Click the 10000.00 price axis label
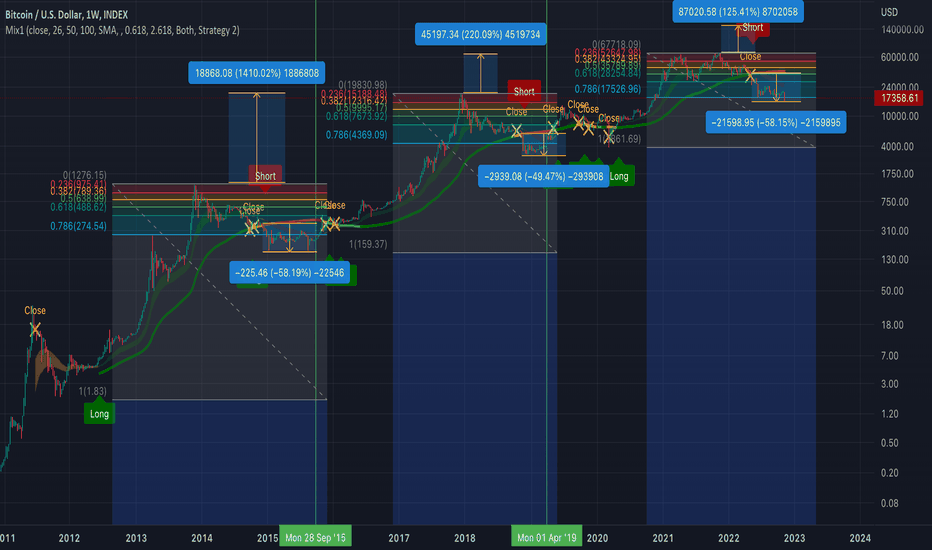 point(900,116)
